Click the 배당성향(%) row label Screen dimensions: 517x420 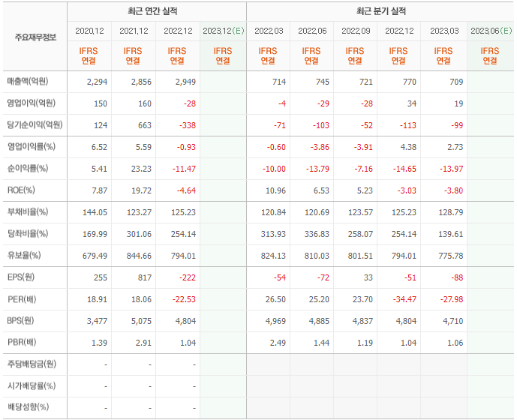(x=28, y=406)
